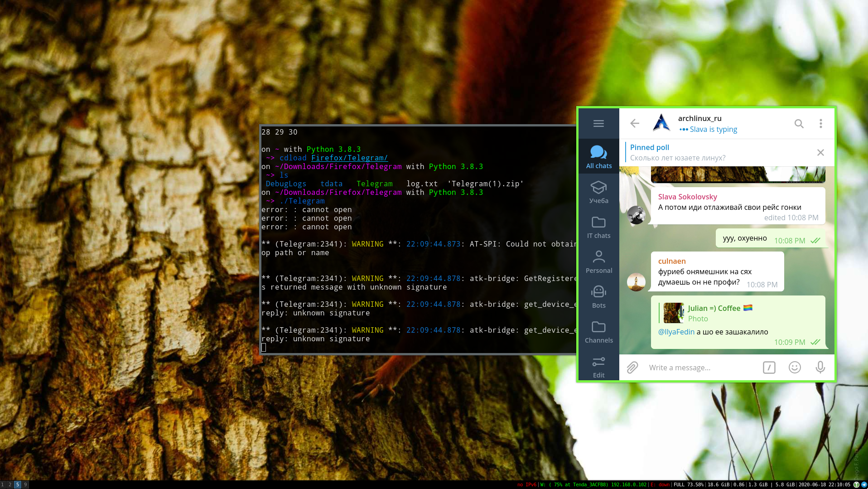Screen dimensions: 868x489
Task: Click '18.6 GiB' disk status entry
Action: (719, 484)
